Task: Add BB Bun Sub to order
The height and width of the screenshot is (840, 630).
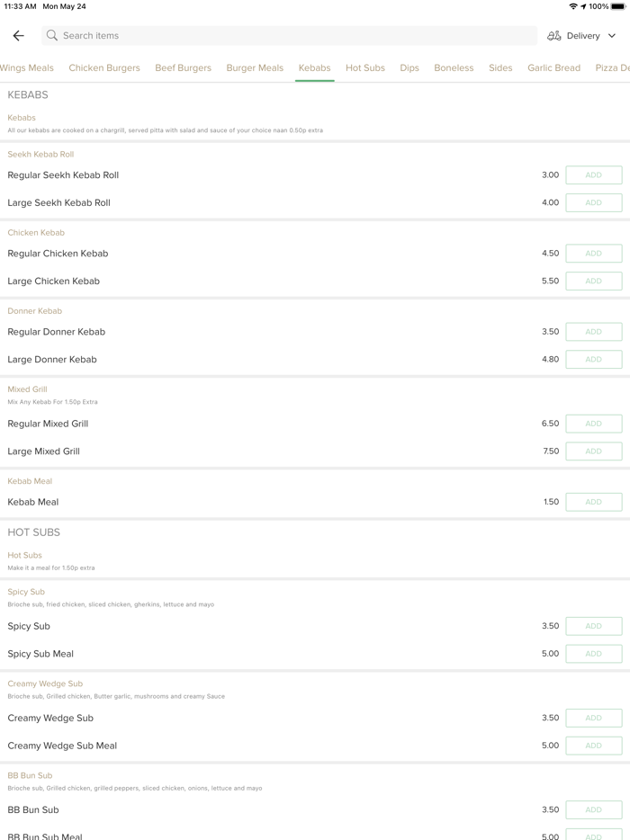Action: (x=593, y=809)
